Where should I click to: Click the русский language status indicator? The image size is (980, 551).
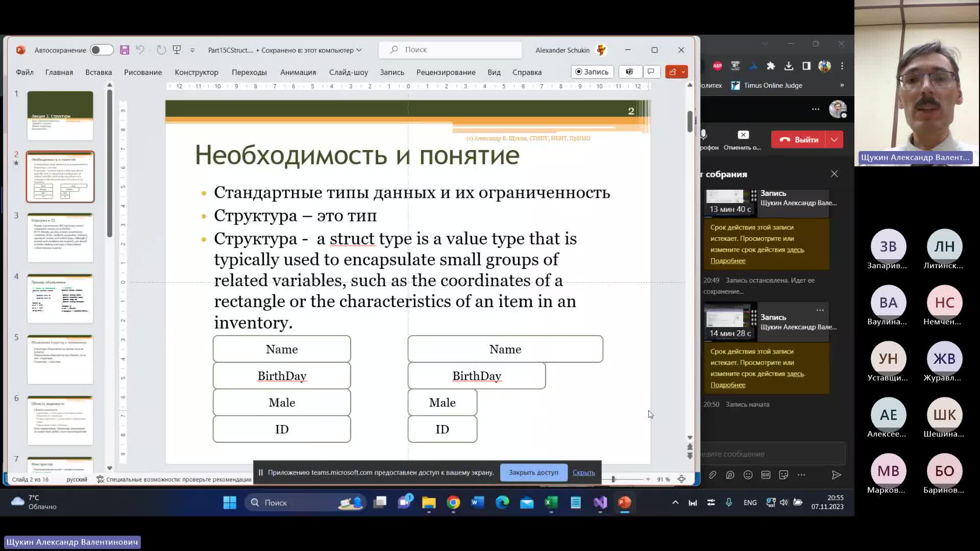pyautogui.click(x=77, y=479)
